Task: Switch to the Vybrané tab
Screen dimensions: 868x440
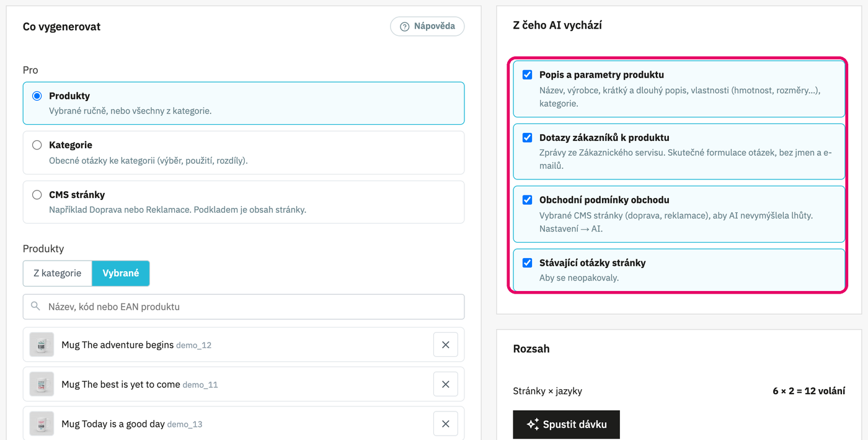Action: point(121,273)
